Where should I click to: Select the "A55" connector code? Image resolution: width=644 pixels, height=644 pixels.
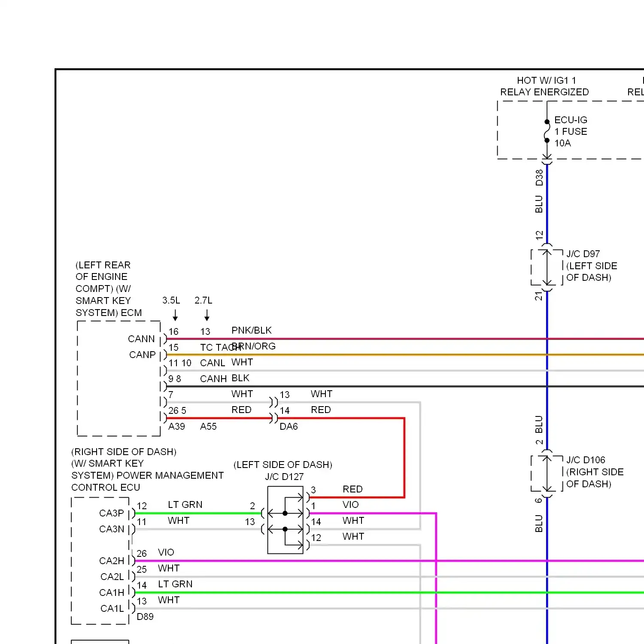(x=208, y=426)
